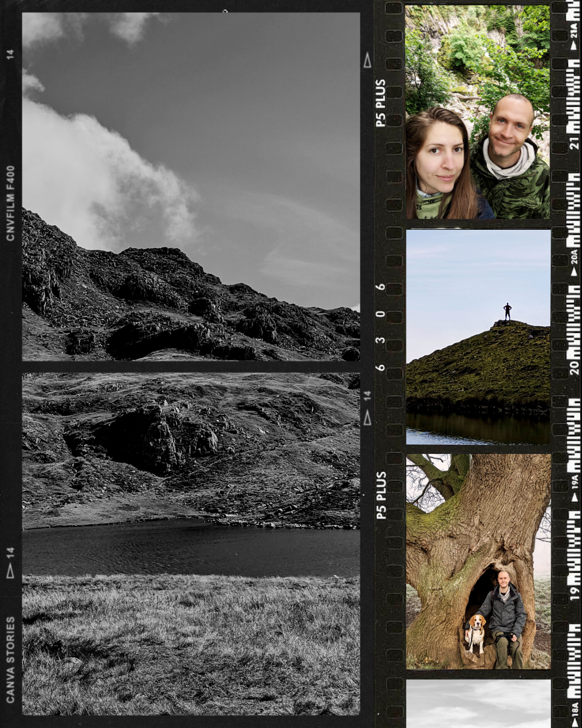The height and width of the screenshot is (728, 582).
Task: Open the couple selfie photo
Action: [477, 112]
